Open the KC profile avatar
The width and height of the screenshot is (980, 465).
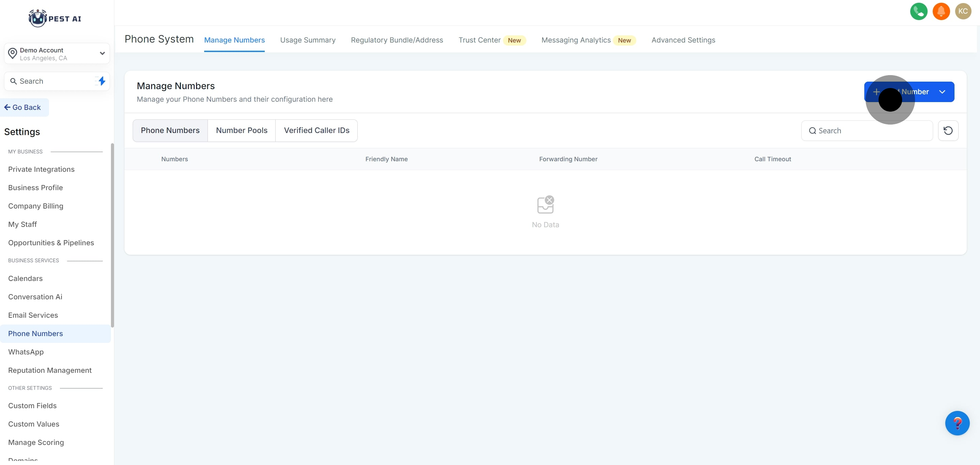963,12
